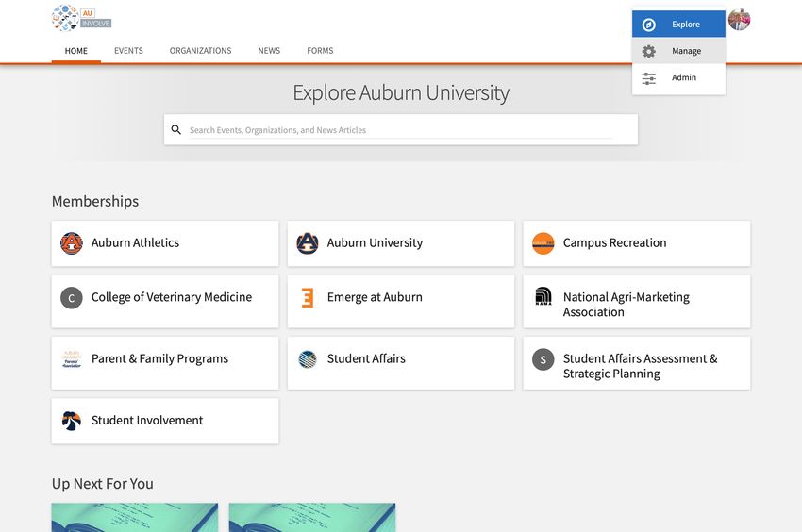Open College of Veterinary Medicine membership

click(165, 302)
